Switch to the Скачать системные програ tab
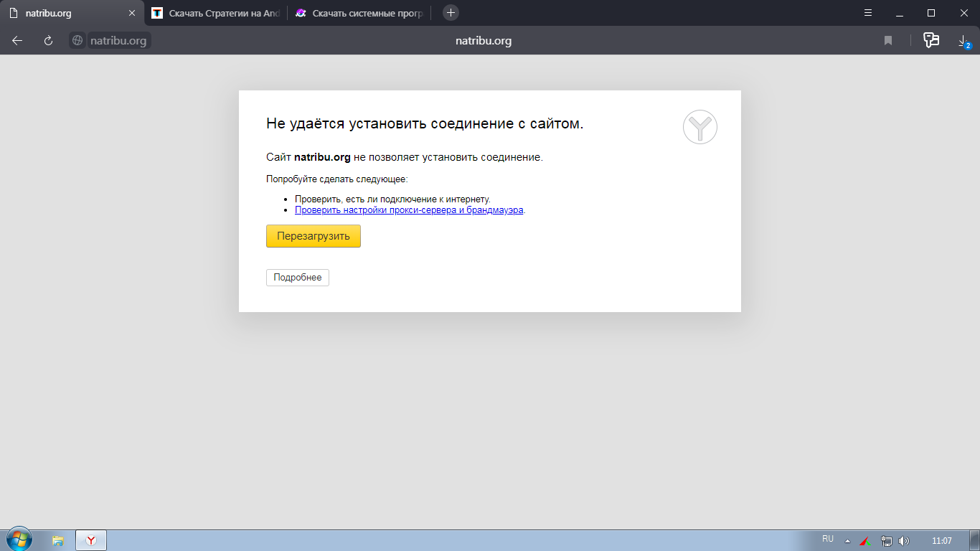 point(361,13)
